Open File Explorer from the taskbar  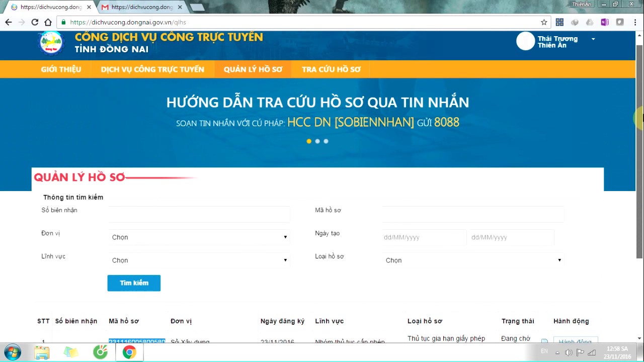pyautogui.click(x=42, y=352)
